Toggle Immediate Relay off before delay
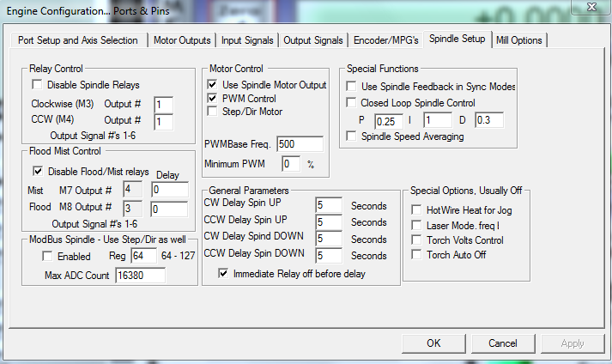 [224, 274]
